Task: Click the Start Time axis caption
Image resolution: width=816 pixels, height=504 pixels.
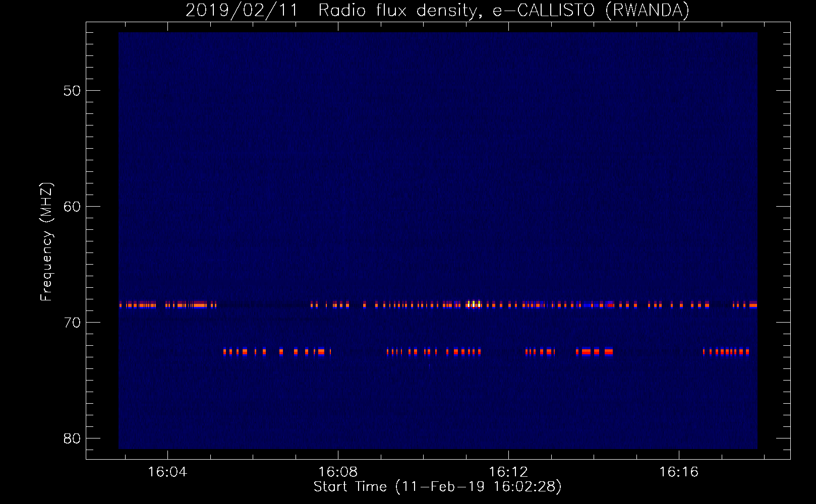Action: (437, 487)
